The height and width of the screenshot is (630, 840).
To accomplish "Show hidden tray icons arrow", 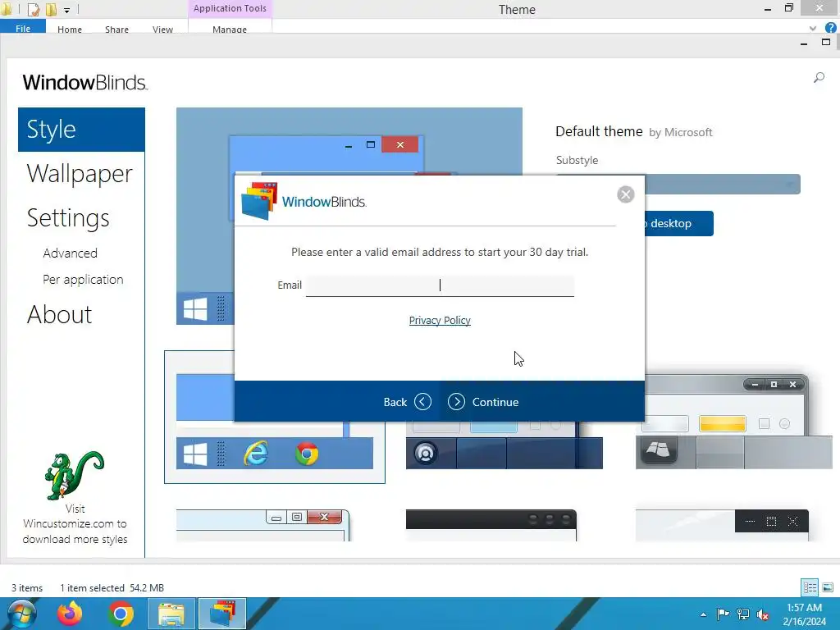I will (703, 614).
